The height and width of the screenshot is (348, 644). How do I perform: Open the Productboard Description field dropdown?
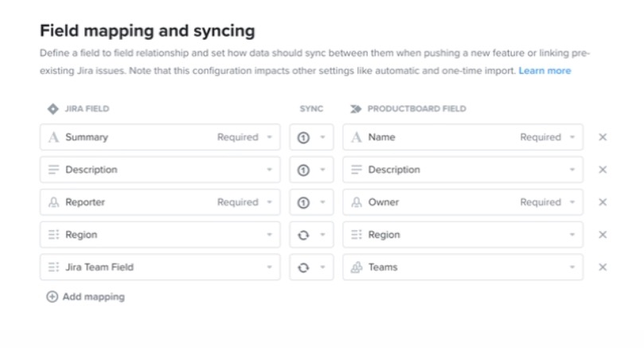pos(463,170)
